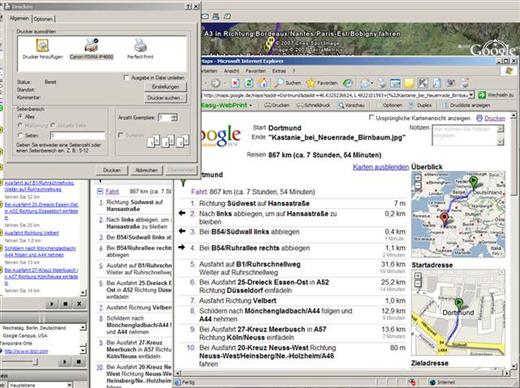The height and width of the screenshot is (388, 520).
Task: Select the Alles page range radio
Action: coord(21,116)
